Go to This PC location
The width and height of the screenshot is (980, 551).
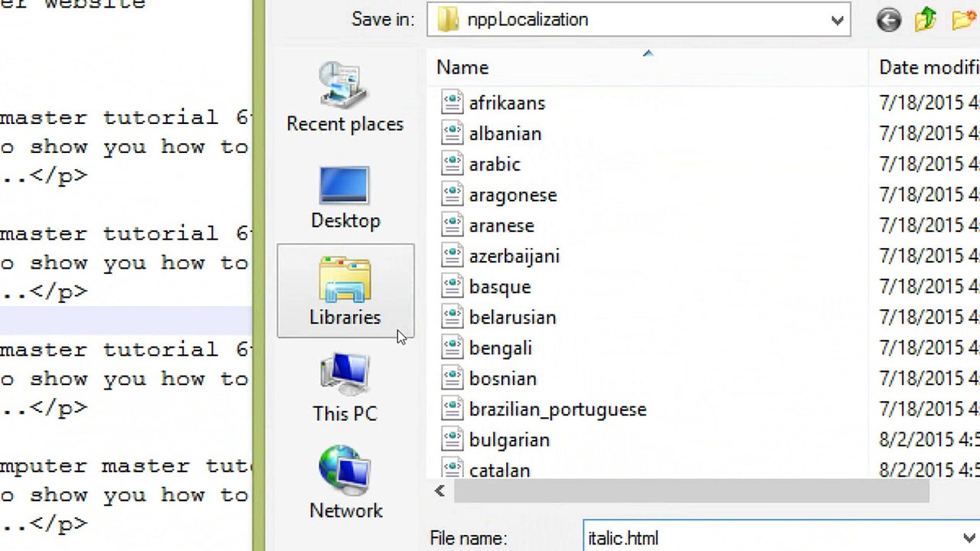coord(345,388)
